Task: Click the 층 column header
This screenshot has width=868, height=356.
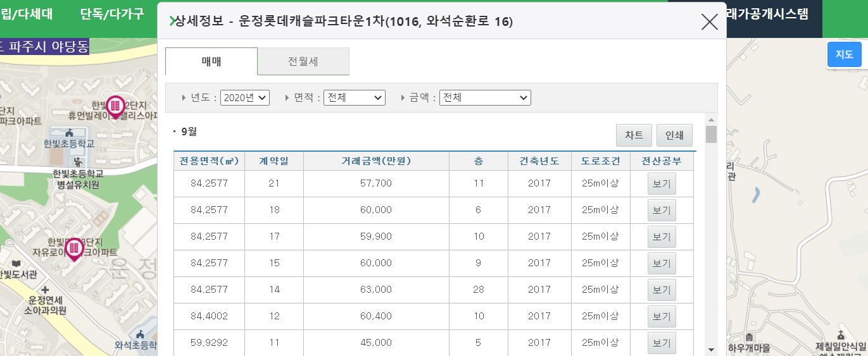Action: [x=479, y=161]
